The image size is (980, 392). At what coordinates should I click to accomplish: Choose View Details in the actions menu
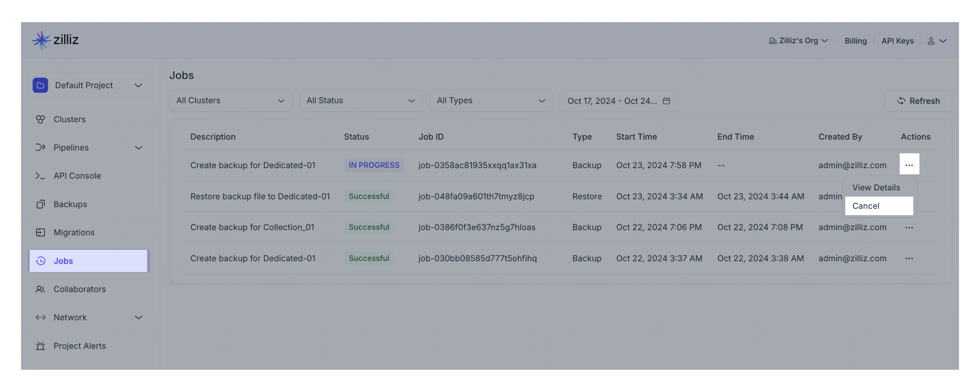(x=876, y=188)
